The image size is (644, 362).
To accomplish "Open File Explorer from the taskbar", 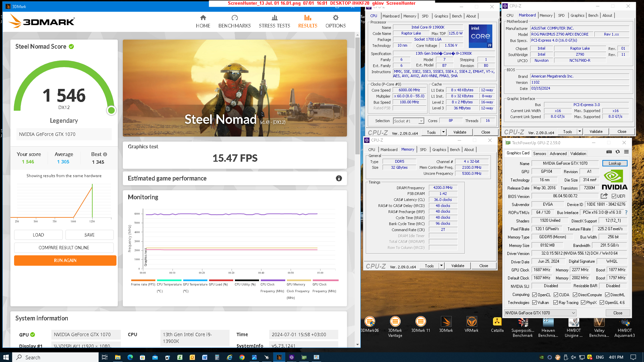I will (x=117, y=357).
